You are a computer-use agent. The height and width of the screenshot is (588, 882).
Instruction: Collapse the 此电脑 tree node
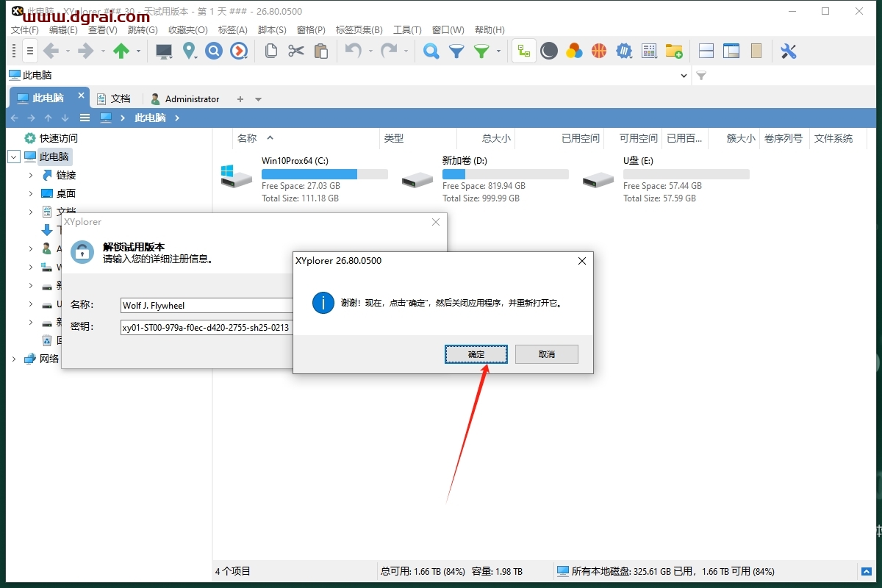[x=13, y=157]
